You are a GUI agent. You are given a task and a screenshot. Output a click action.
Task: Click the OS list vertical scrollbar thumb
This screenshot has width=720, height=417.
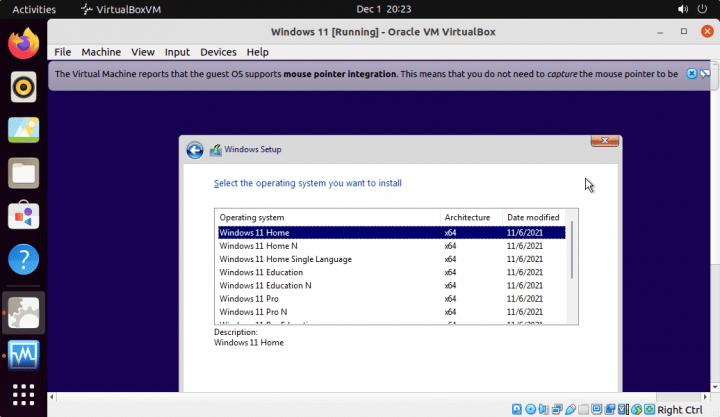(x=572, y=249)
